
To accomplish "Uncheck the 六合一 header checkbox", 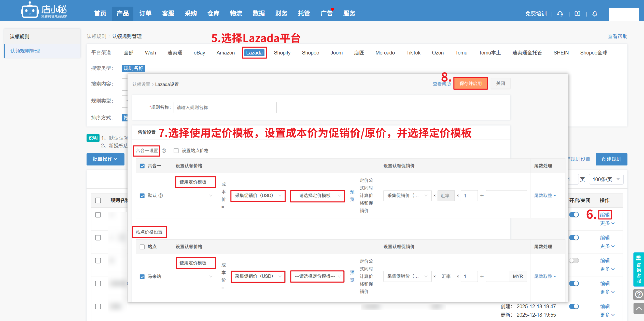I will [142, 166].
